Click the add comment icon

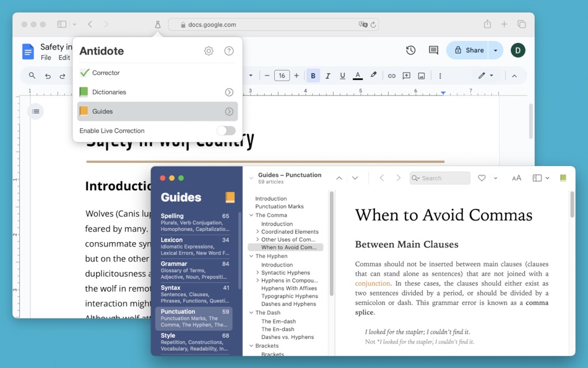pos(407,76)
